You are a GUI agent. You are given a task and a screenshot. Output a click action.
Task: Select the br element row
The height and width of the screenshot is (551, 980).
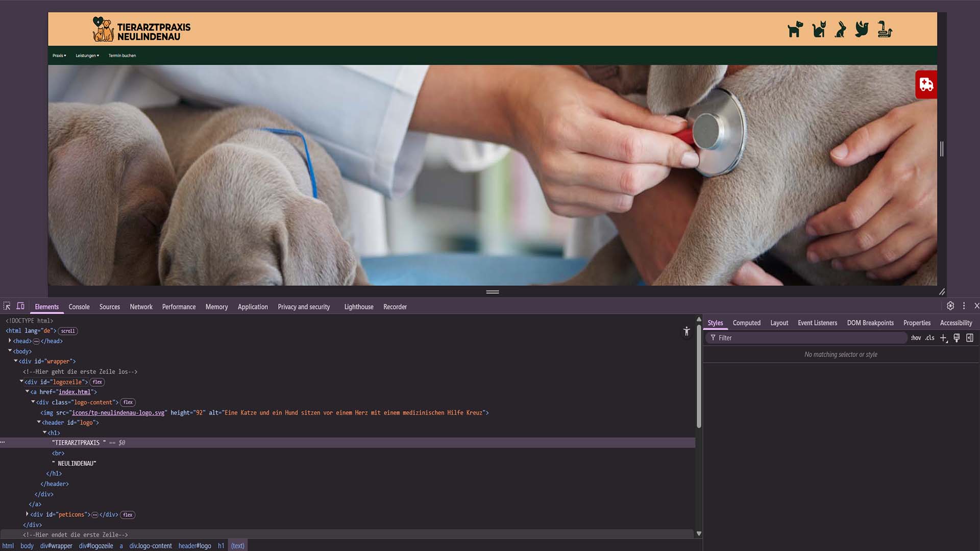[58, 453]
